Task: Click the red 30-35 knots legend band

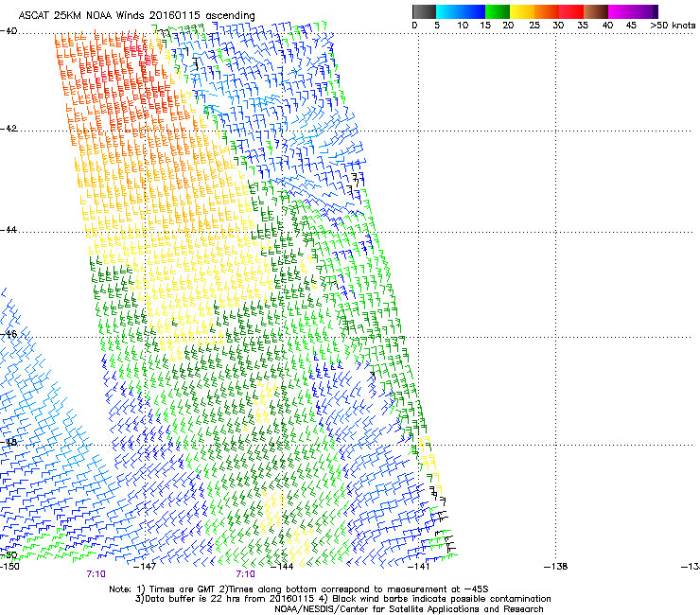Action: click(x=571, y=11)
